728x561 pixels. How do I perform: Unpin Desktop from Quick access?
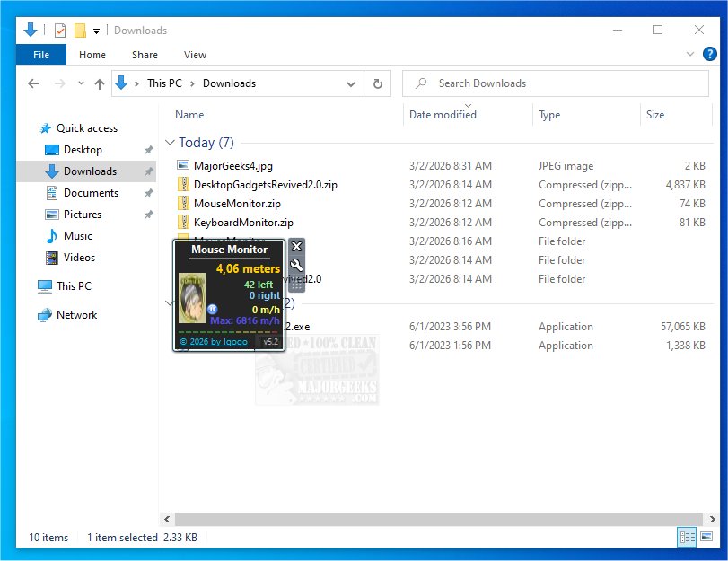click(148, 150)
